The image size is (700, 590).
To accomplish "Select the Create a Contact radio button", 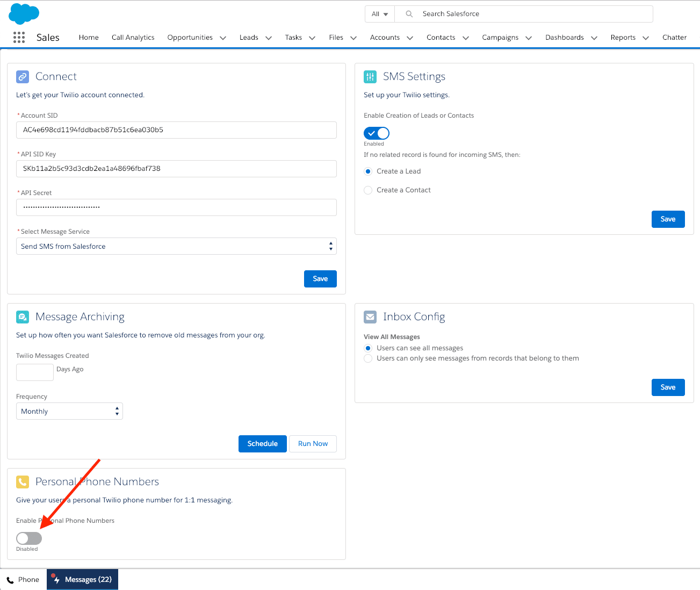I will click(x=367, y=190).
